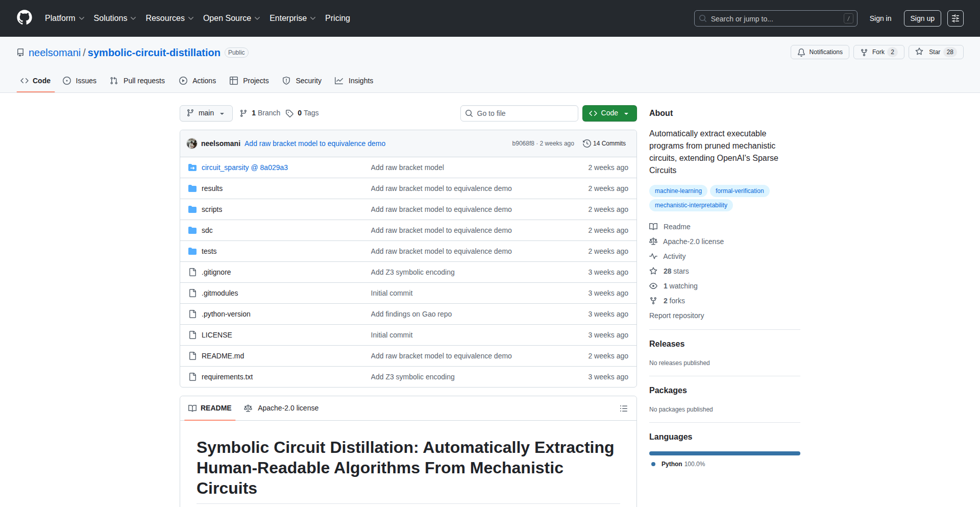Switch to the Pull requests tab

click(138, 81)
